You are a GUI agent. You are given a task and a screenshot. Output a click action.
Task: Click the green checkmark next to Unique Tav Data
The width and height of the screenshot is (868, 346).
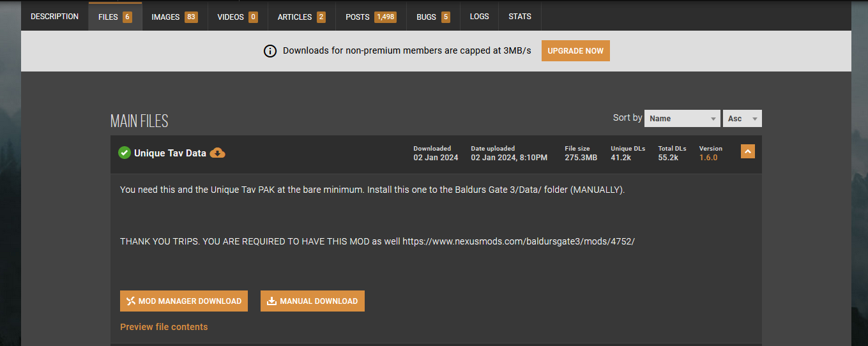pyautogui.click(x=125, y=153)
